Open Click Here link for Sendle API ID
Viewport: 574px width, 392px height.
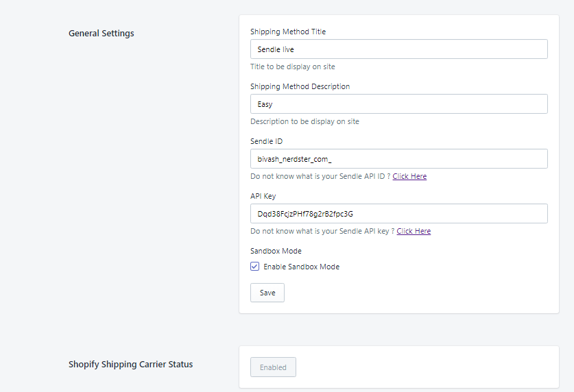click(x=409, y=176)
